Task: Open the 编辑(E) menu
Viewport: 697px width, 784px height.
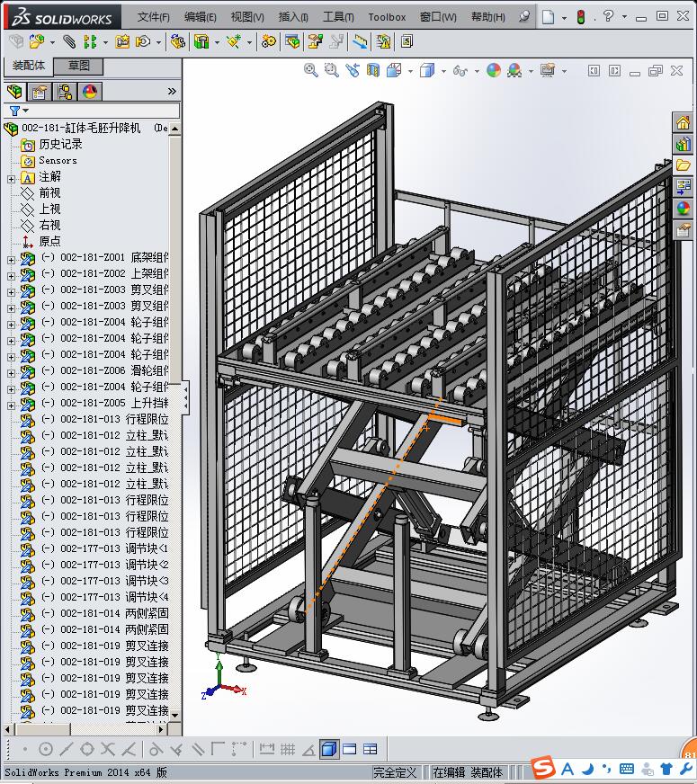Action: coord(200,17)
